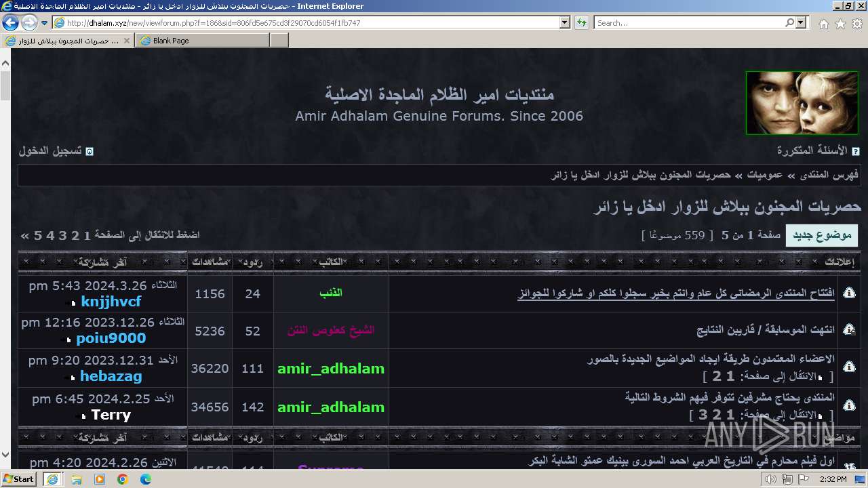Click the page-jump text اضغط للانتقال إلى الصفحة
The height and width of the screenshot is (488, 868).
[147, 235]
